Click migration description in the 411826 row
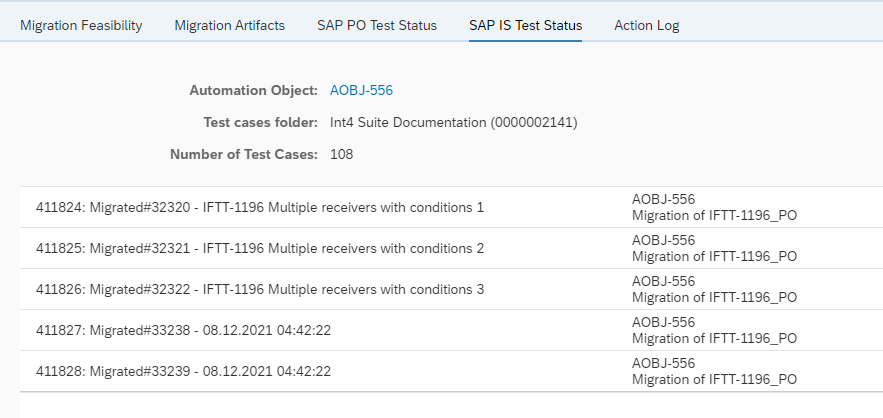The height and width of the screenshot is (418, 883). 714,297
